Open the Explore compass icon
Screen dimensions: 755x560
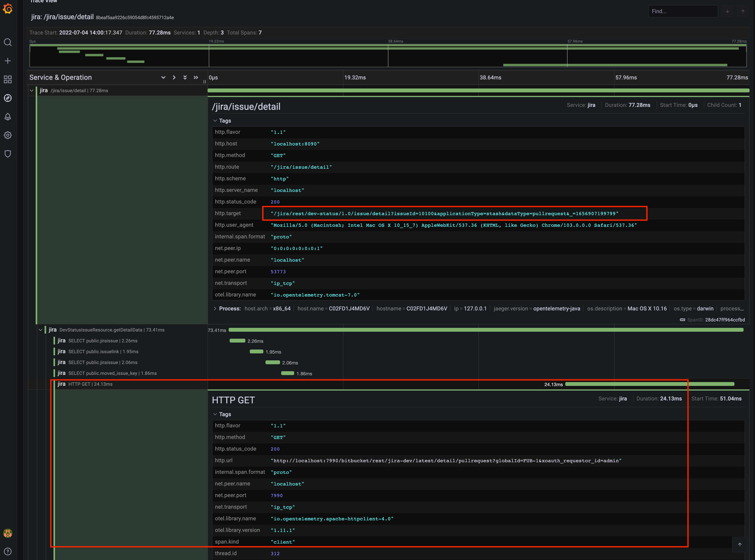tap(8, 98)
